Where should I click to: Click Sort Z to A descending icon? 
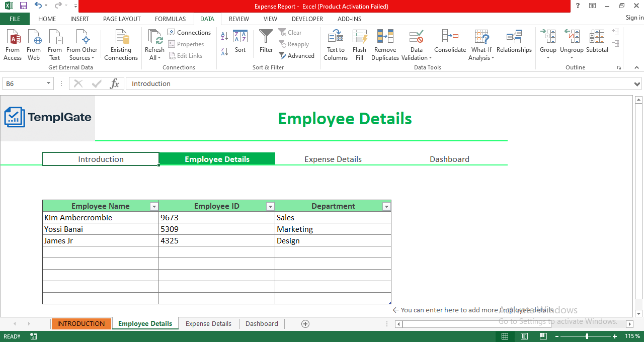[x=224, y=51]
